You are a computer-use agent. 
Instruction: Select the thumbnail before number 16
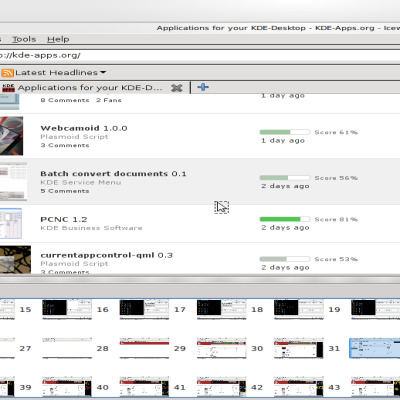pyautogui.click(x=67, y=309)
